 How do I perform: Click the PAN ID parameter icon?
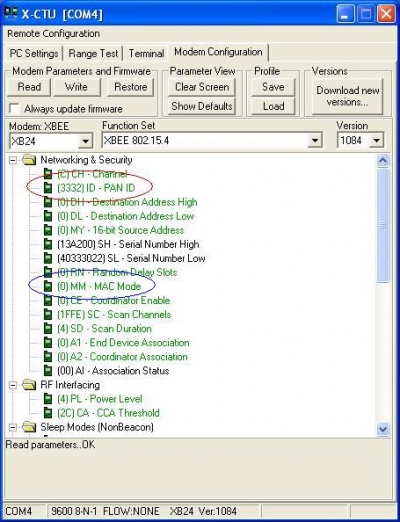tap(48, 188)
